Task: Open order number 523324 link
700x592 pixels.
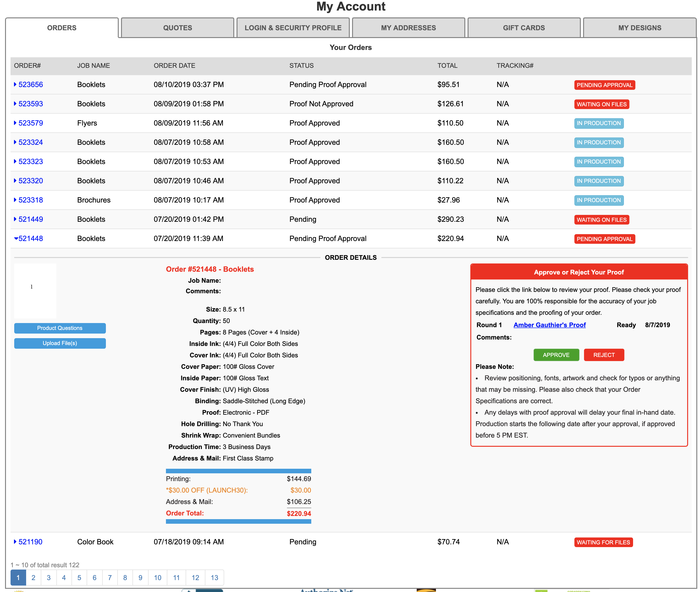Action: coord(30,142)
